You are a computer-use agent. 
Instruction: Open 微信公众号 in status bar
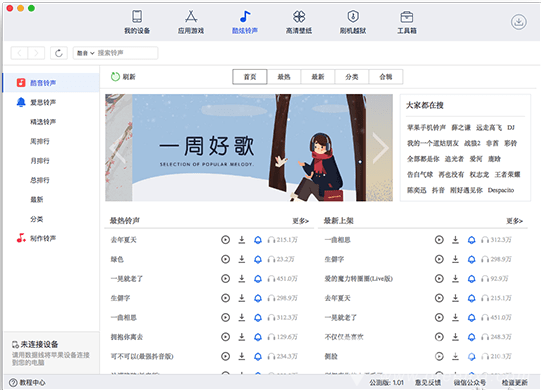pyautogui.click(x=470, y=382)
